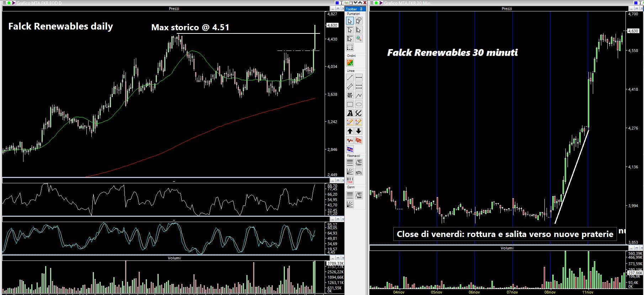Click the up chevron in daily chart title

coord(360,3)
